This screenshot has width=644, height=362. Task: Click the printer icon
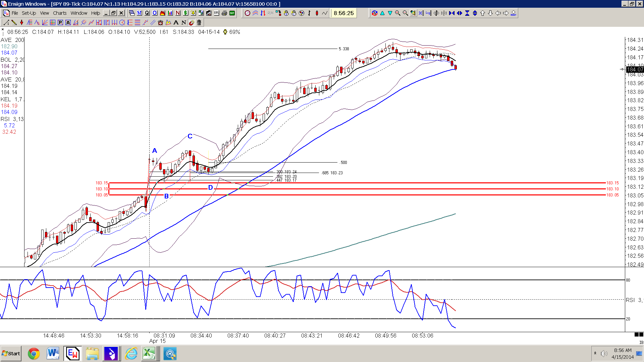coord(224,13)
